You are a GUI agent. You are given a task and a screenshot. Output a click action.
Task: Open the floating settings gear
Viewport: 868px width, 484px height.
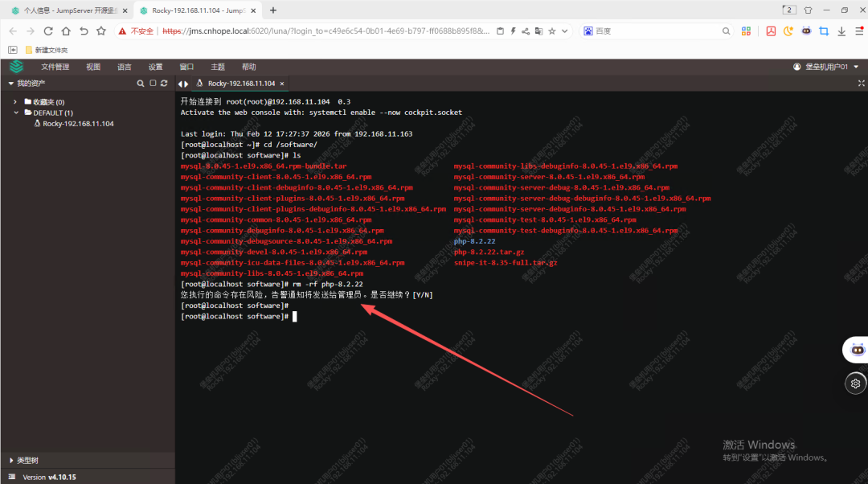coord(855,384)
